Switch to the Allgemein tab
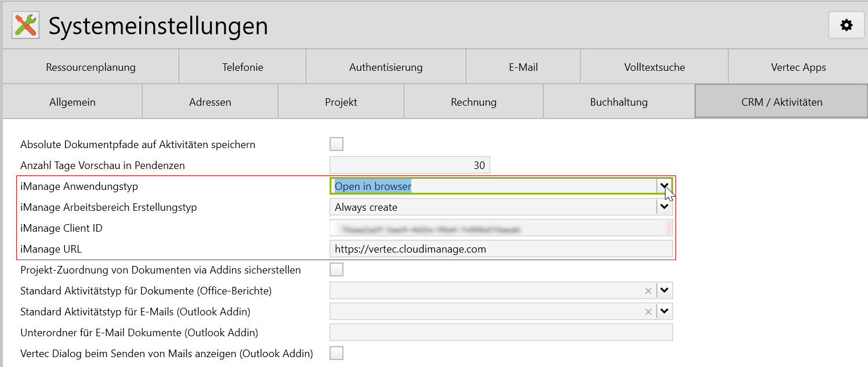Screen dimensions: 868x367 click(73, 102)
